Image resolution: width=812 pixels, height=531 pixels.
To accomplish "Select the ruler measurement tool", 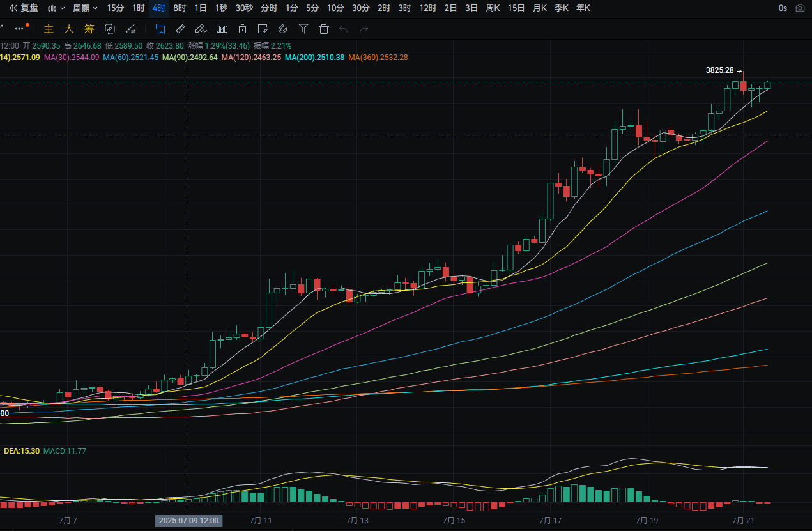I will pos(180,29).
